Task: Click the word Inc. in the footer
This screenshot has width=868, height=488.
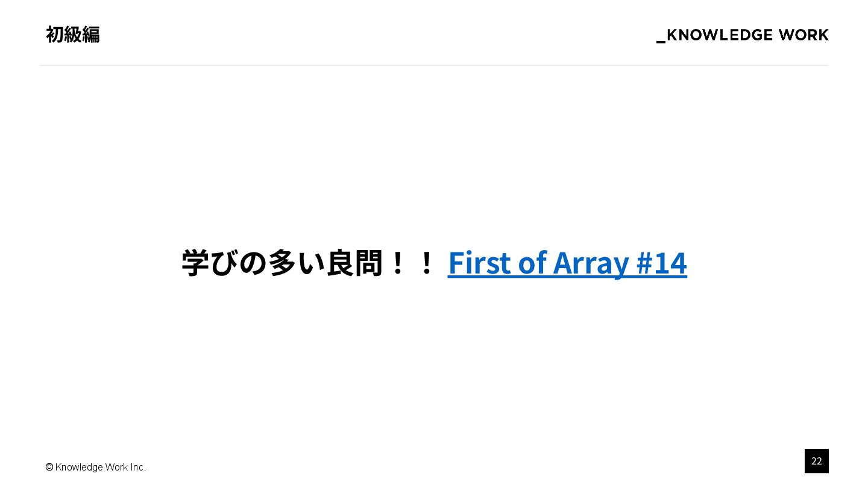Action: (x=138, y=467)
